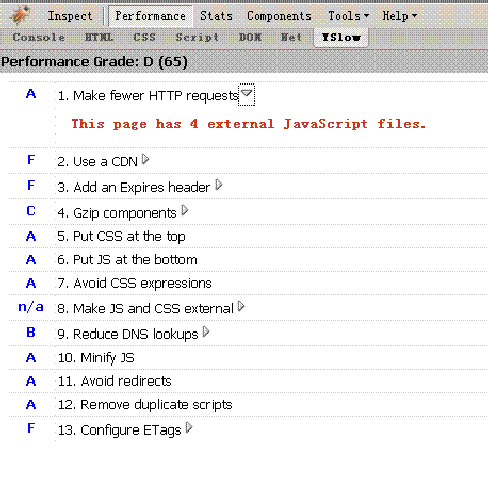Open the Help dropdown menu
The height and width of the screenshot is (480, 488).
click(400, 16)
